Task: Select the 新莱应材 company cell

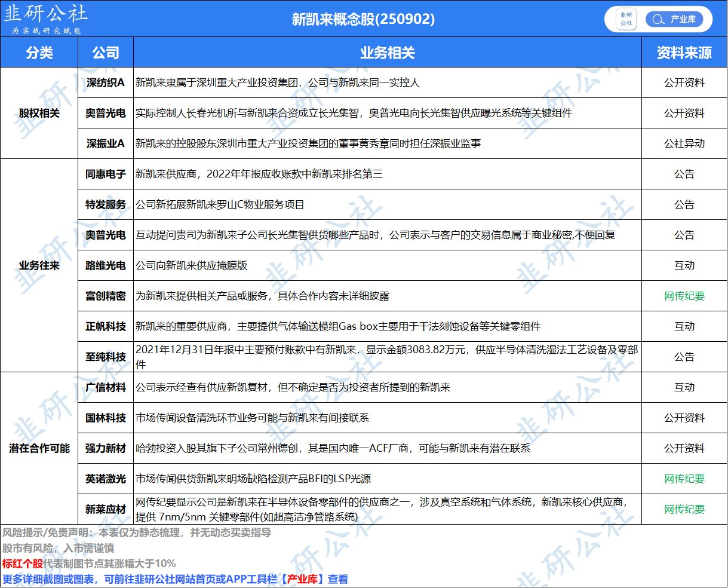Action: [106, 509]
